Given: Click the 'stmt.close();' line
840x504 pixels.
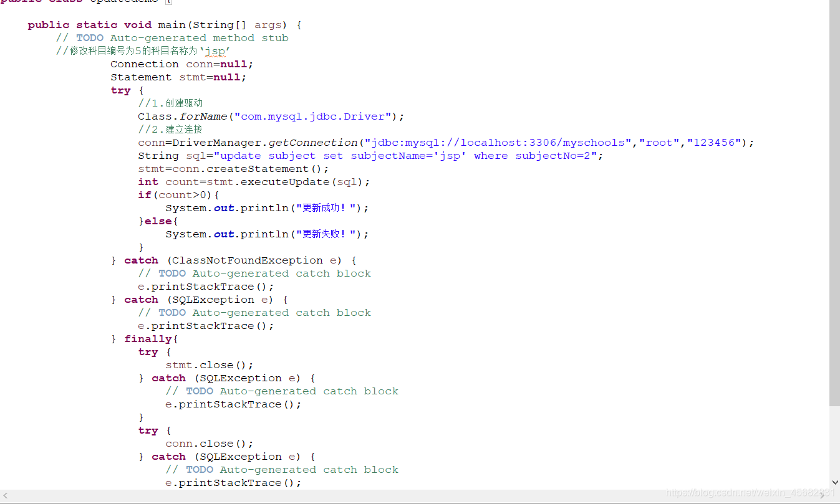Looking at the screenshot, I should point(209,365).
